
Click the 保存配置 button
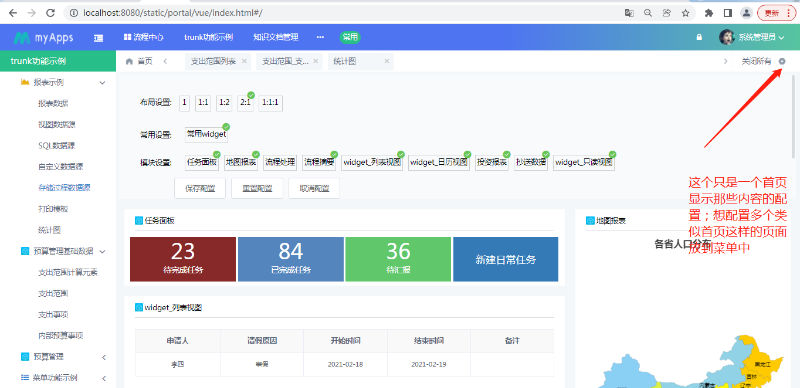coord(200,188)
